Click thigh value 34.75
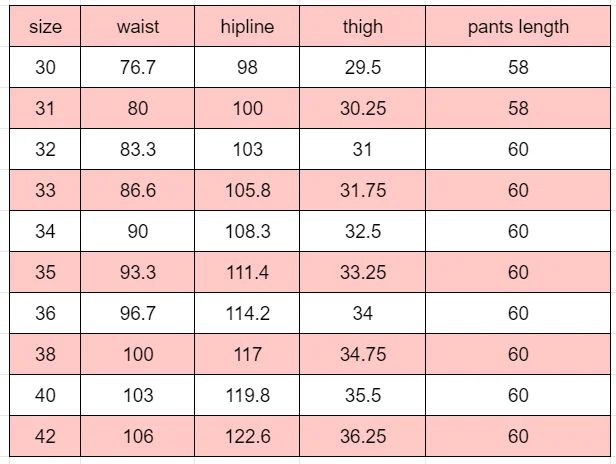This screenshot has width=616, height=464. tap(362, 355)
